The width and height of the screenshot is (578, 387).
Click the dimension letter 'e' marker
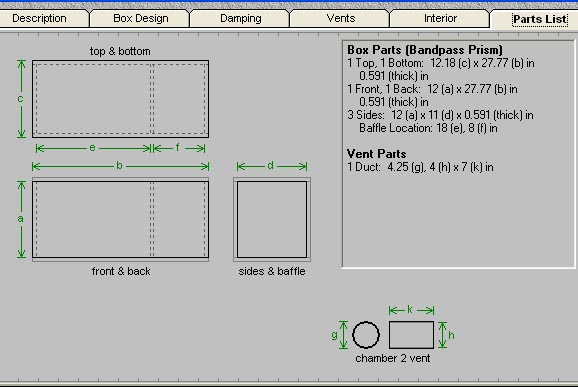[93, 148]
